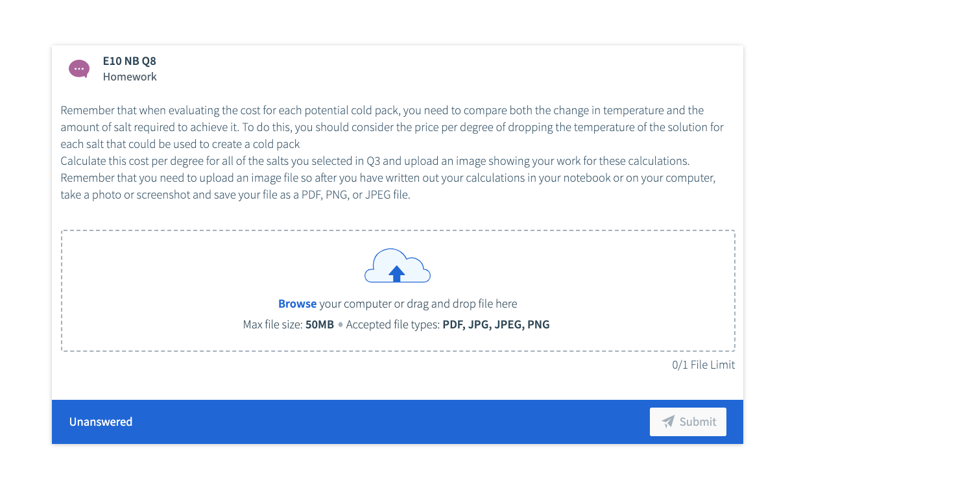This screenshot has height=479, width=980.
Task: Click the 'Unanswered' status text
Action: click(101, 422)
